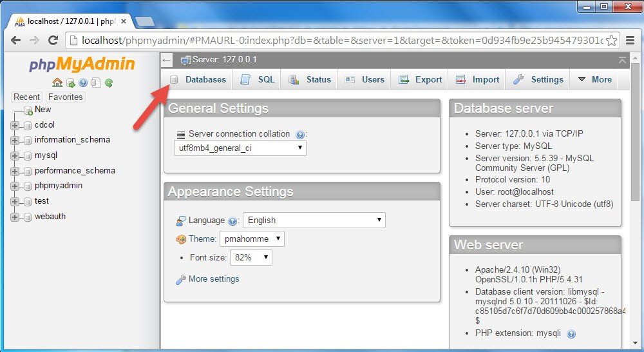
Task: Open the server connection collation dropdown
Action: [240, 148]
